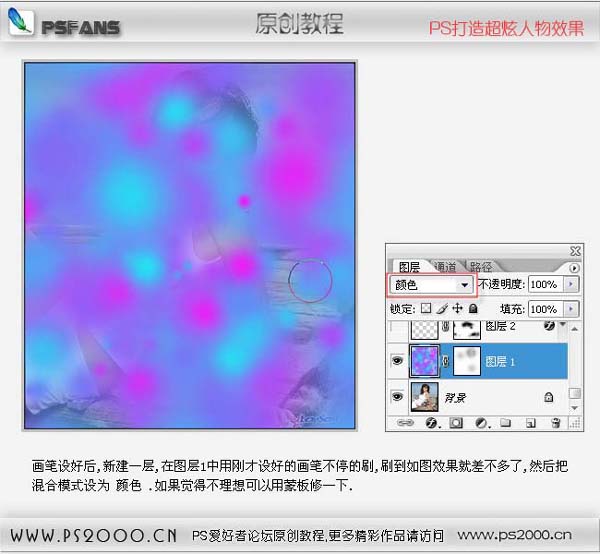Toggle lock transparent pixels
600x554 pixels.
click(x=425, y=310)
